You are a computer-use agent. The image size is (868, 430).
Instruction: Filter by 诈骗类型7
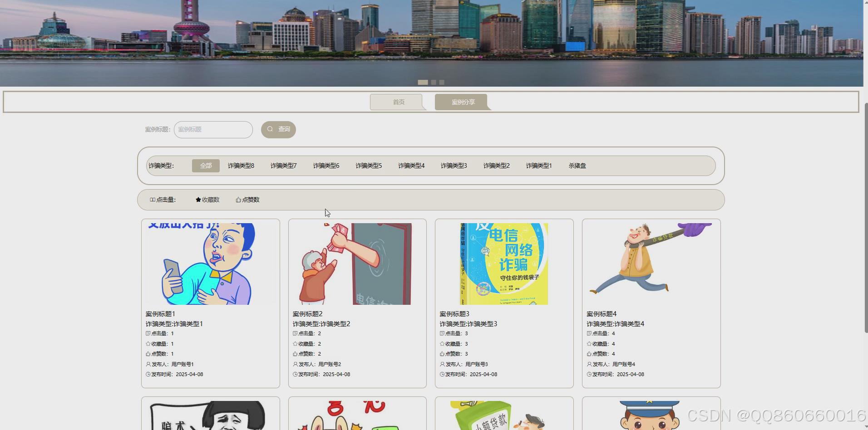point(284,166)
